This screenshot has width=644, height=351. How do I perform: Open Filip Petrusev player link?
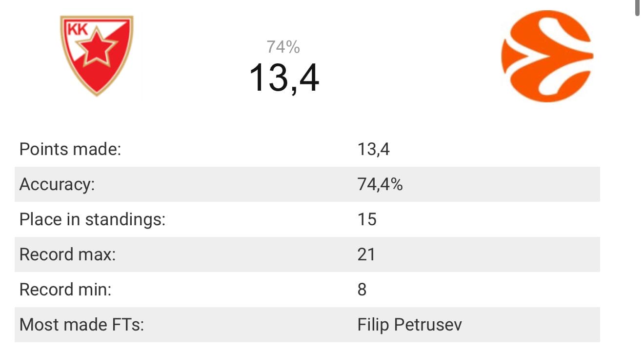tap(409, 325)
